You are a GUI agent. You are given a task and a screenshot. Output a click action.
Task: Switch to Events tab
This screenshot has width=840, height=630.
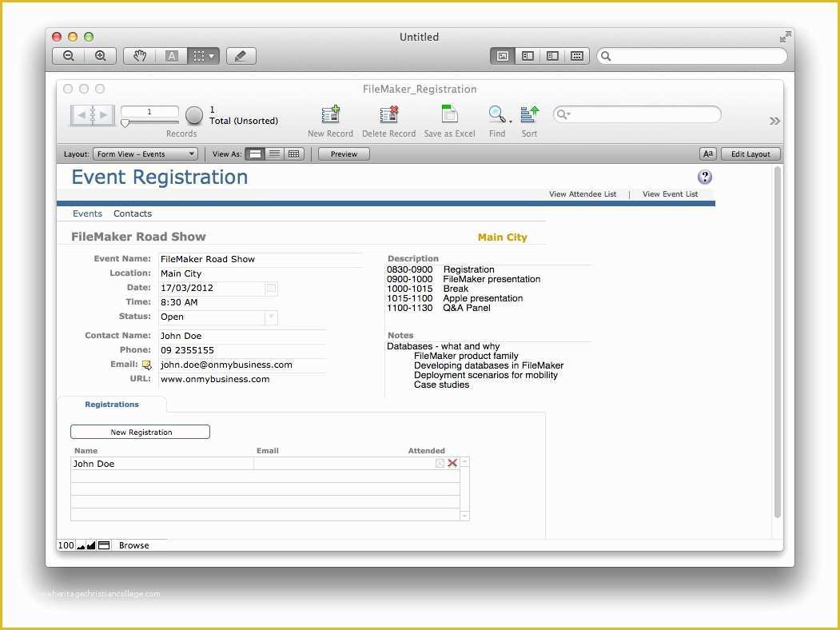(87, 213)
